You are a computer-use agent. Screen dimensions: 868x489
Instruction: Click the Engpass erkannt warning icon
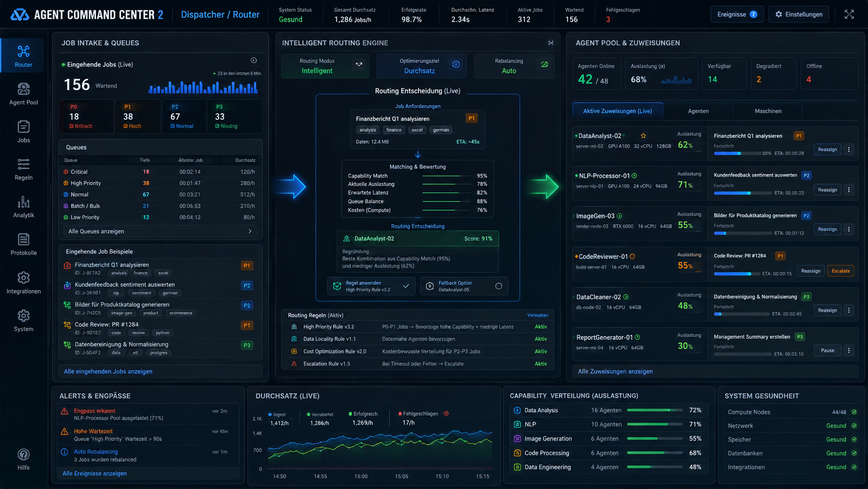(x=64, y=411)
